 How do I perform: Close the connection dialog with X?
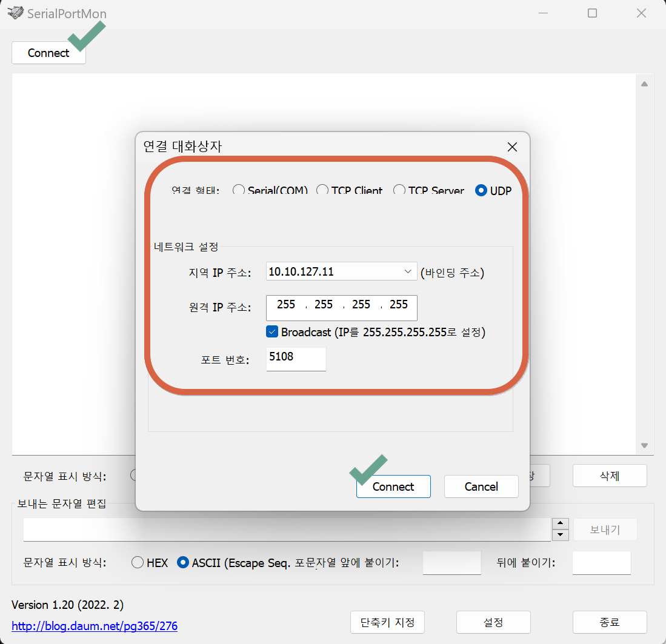pyautogui.click(x=512, y=147)
